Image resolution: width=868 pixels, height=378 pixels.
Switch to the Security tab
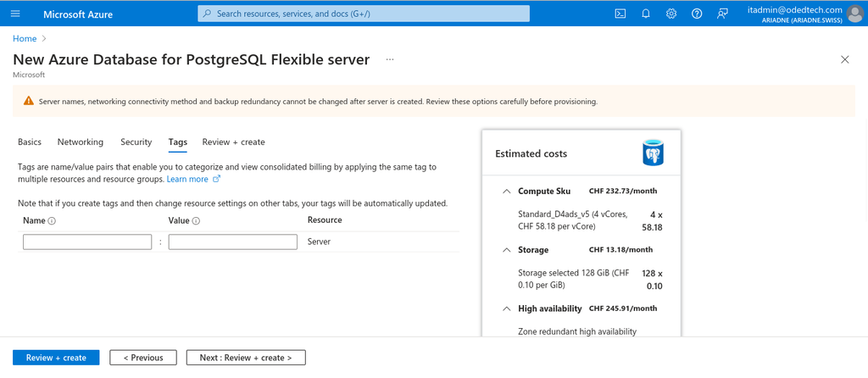pos(136,142)
